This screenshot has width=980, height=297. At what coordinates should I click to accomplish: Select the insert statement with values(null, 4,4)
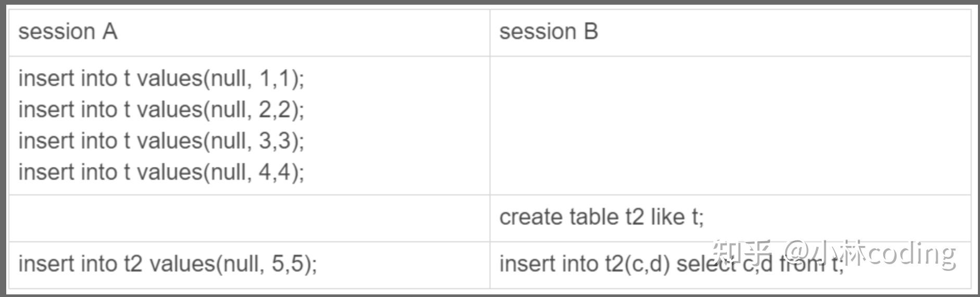(161, 172)
